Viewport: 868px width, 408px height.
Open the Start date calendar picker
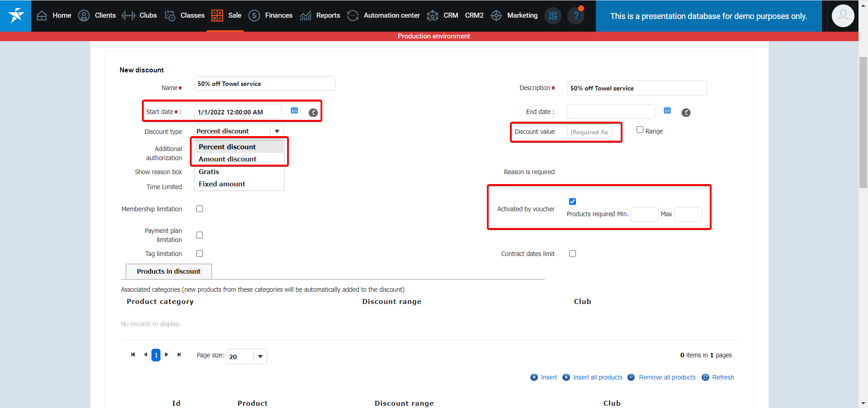(x=294, y=110)
